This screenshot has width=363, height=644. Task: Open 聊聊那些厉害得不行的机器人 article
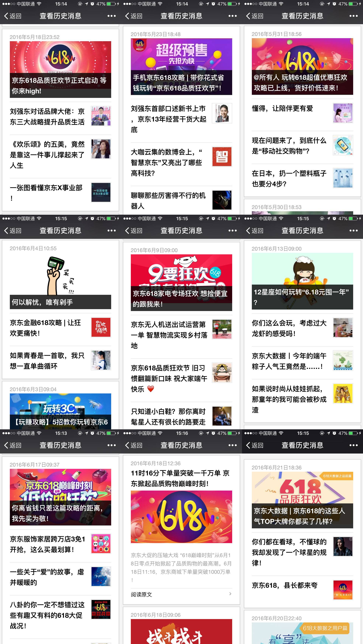[181, 200]
